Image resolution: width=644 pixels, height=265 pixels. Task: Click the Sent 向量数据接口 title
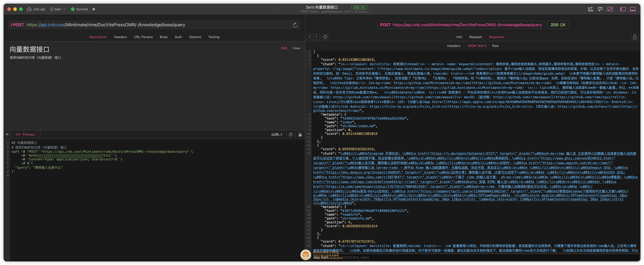coord(322,7)
